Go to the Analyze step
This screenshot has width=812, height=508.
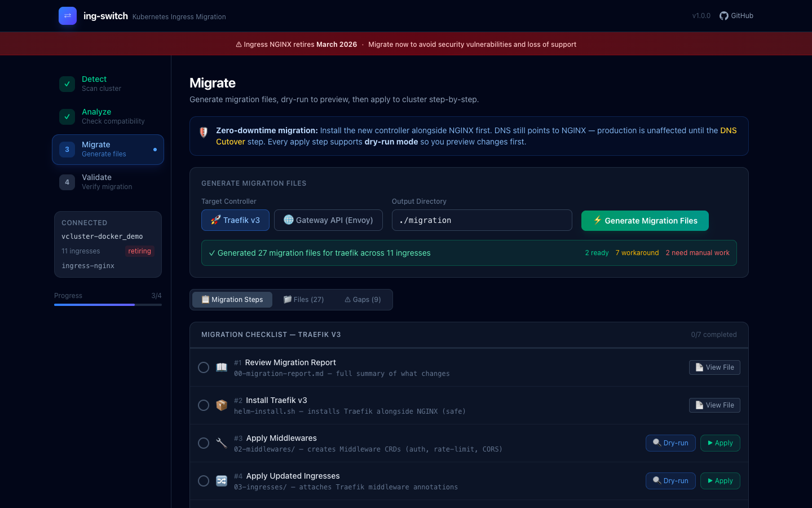[x=108, y=116]
